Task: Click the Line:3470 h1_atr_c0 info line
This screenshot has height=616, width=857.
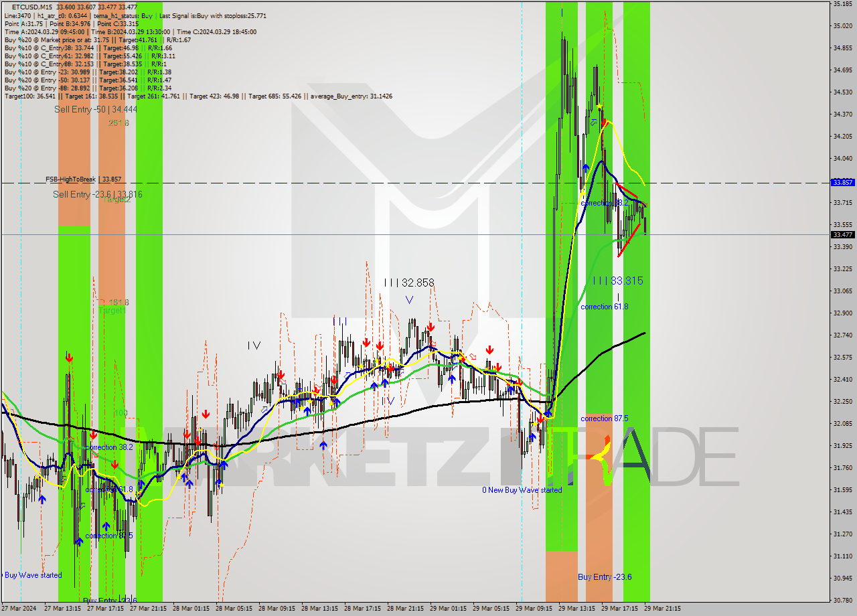Action: point(135,15)
